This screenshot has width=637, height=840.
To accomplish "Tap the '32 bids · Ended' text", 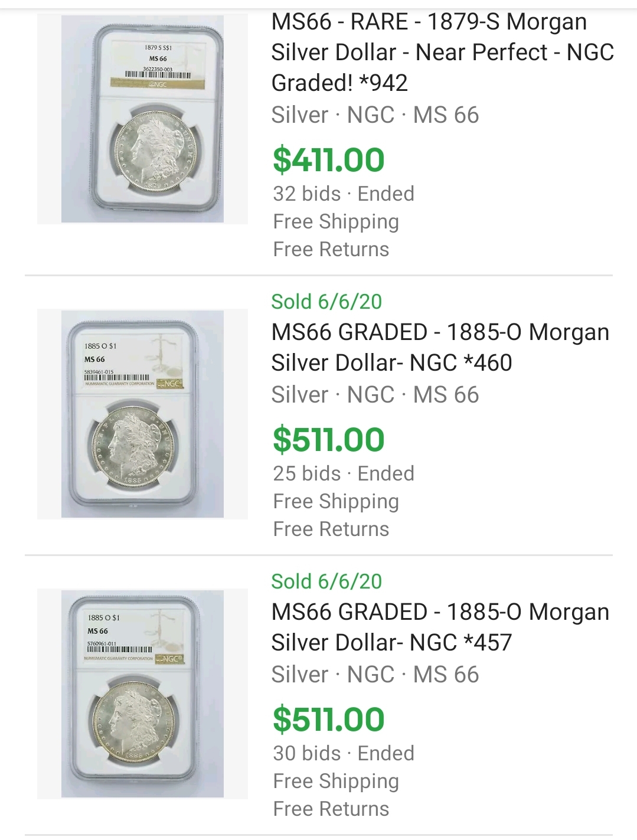I will 344,194.
